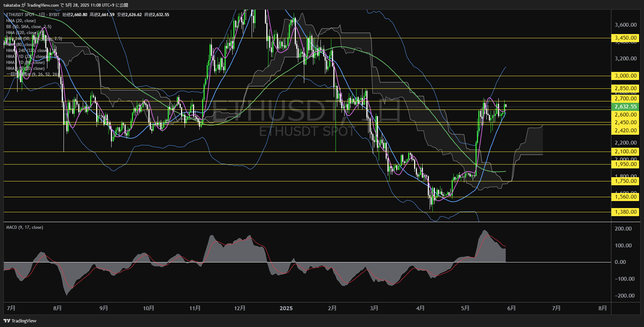Click the close value 2,632.55 in header
Screen dimensions: 644x327
click(161, 15)
